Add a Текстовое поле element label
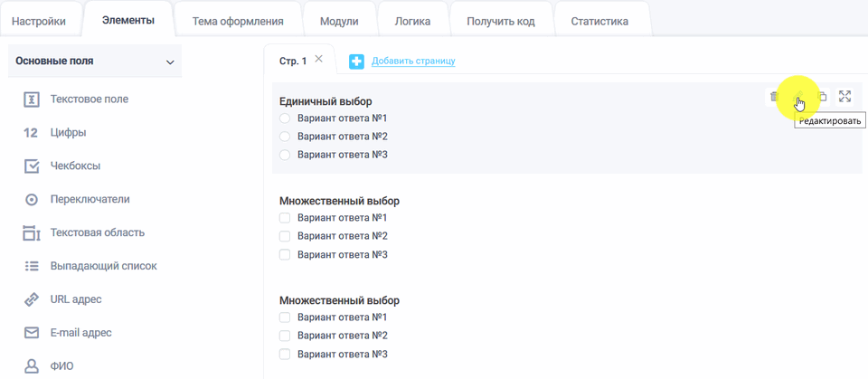 90,99
